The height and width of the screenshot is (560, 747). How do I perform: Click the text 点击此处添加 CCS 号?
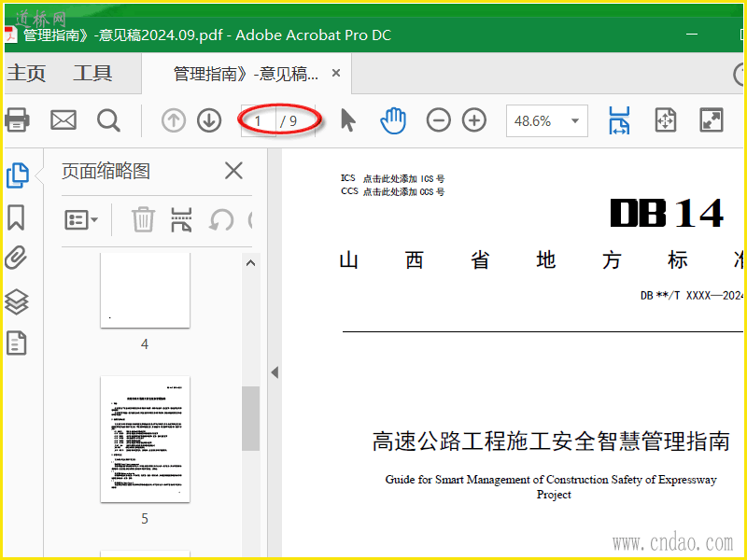coord(403,192)
